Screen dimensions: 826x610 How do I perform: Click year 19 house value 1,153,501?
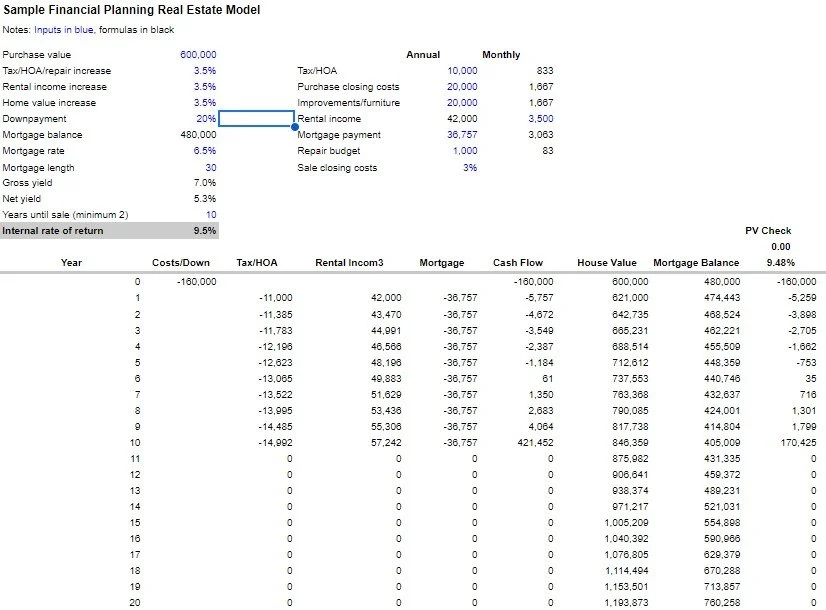(626, 587)
